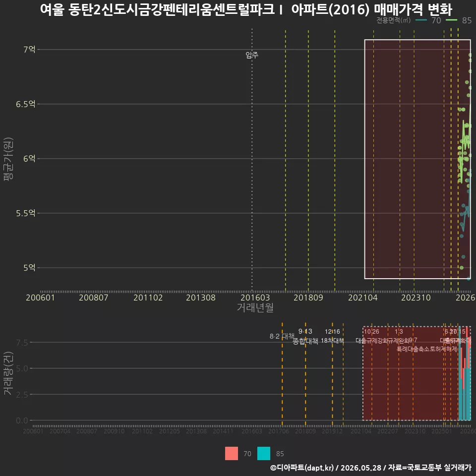The height and width of the screenshot is (476, 476).
Task: Click the teal 85 legend swatch
Action: pyautogui.click(x=263, y=454)
